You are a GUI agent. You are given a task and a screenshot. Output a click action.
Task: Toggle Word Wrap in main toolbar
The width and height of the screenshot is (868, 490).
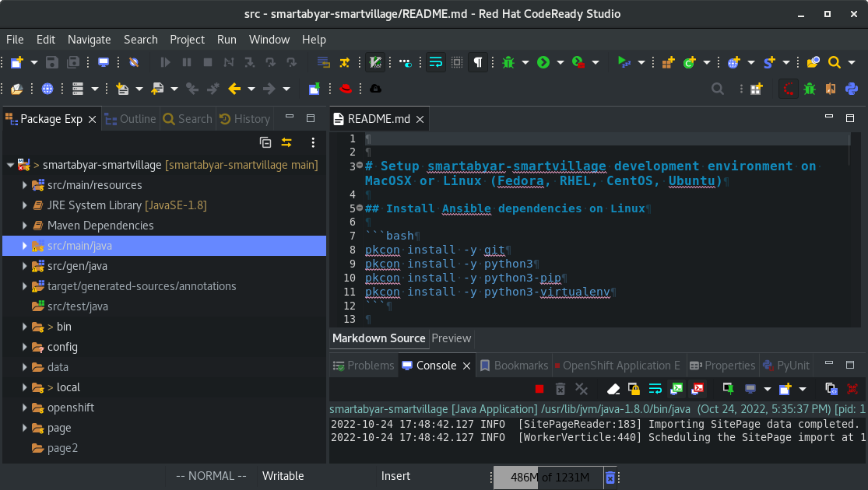[436, 62]
